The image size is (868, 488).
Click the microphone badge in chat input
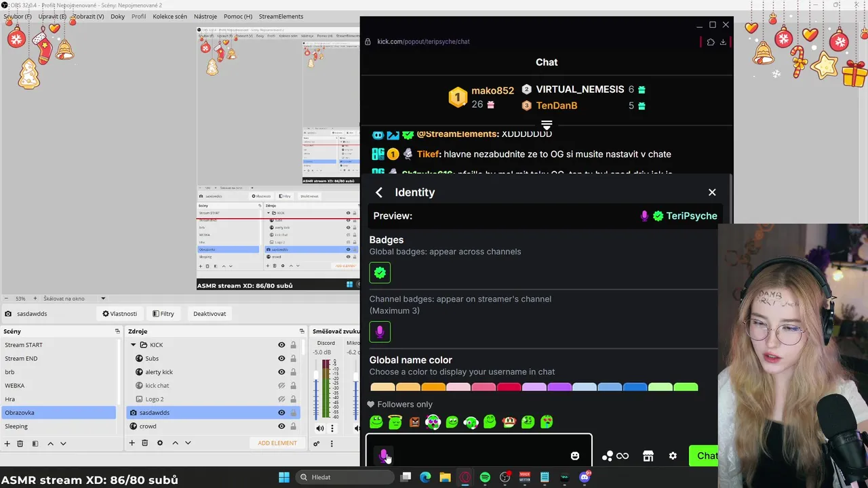tap(383, 455)
